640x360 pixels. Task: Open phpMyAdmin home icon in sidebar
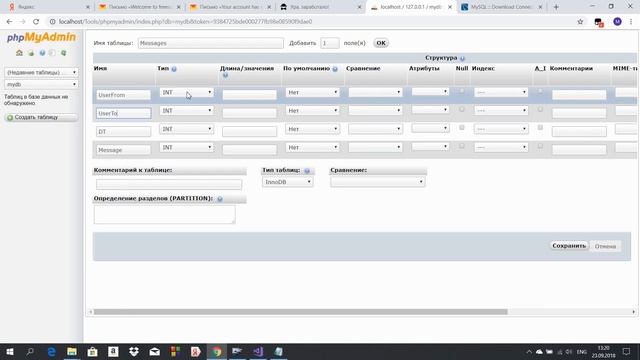(19, 53)
